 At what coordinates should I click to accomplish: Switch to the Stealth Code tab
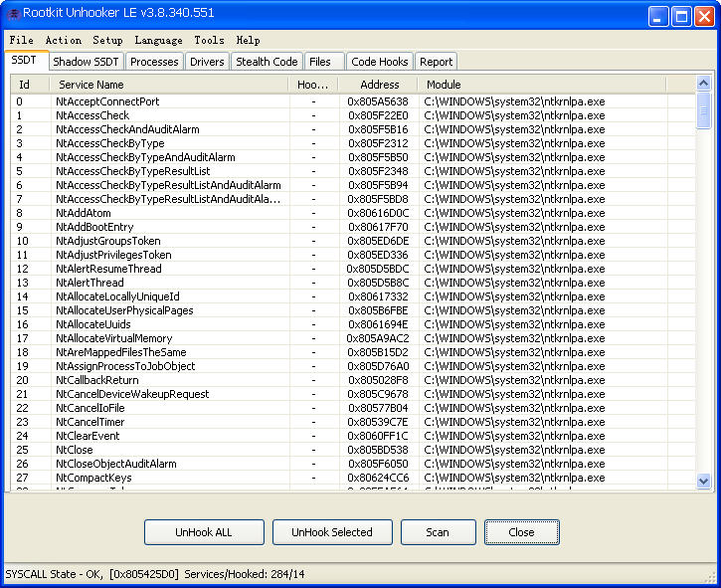(267, 62)
